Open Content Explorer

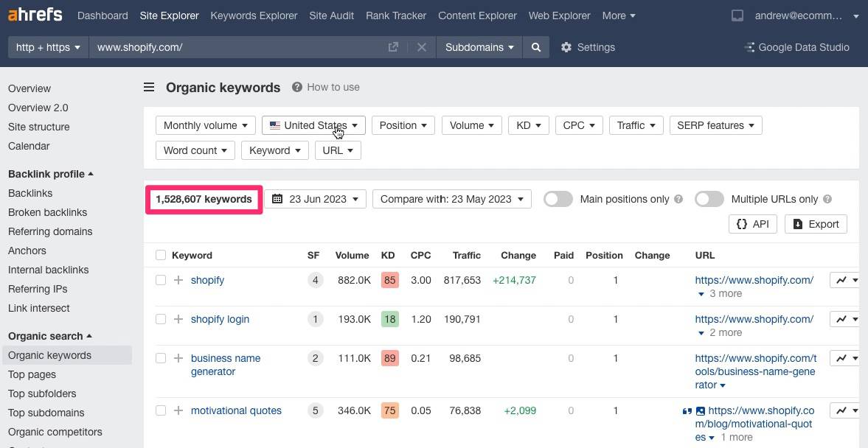478,16
